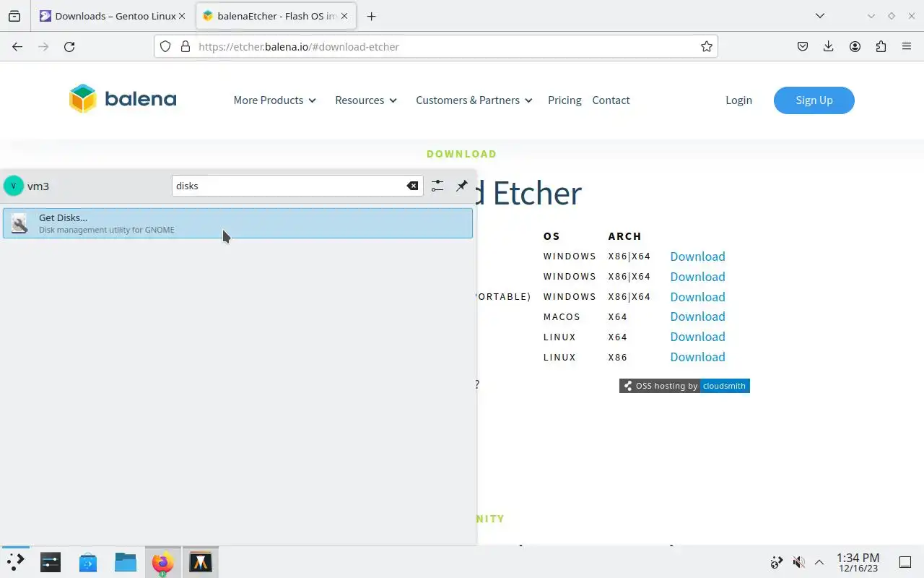This screenshot has width=924, height=578.
Task: Open the Firefox hamburger menu
Action: (x=907, y=46)
